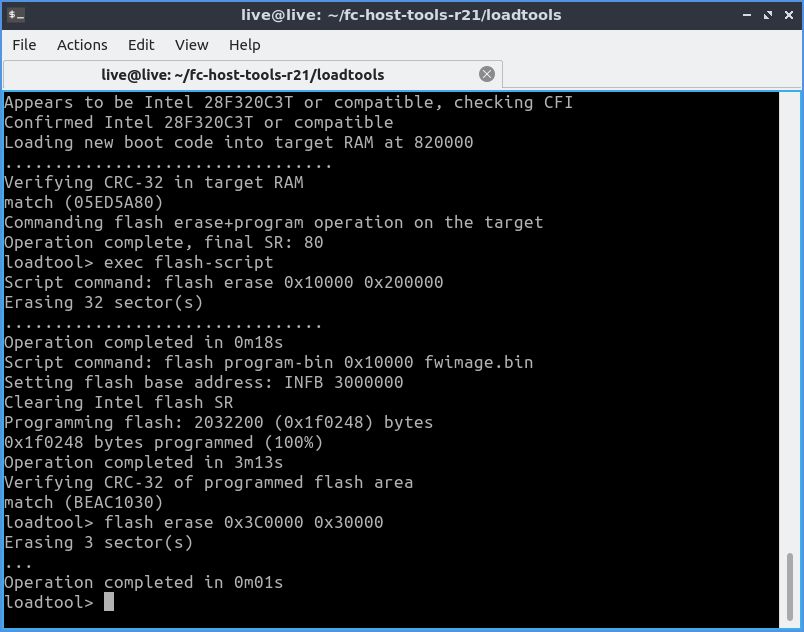Select the live@live loadtools tab
This screenshot has width=804, height=632.
[x=242, y=75]
